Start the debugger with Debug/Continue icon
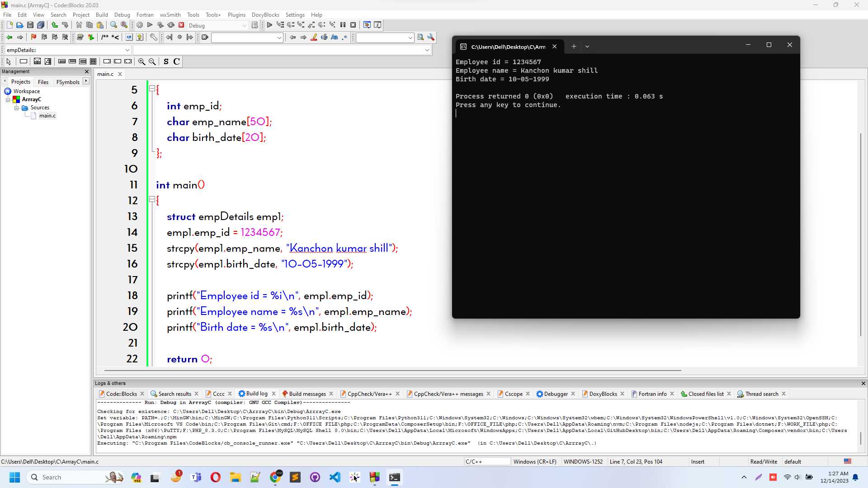The width and height of the screenshot is (868, 488). tap(270, 25)
